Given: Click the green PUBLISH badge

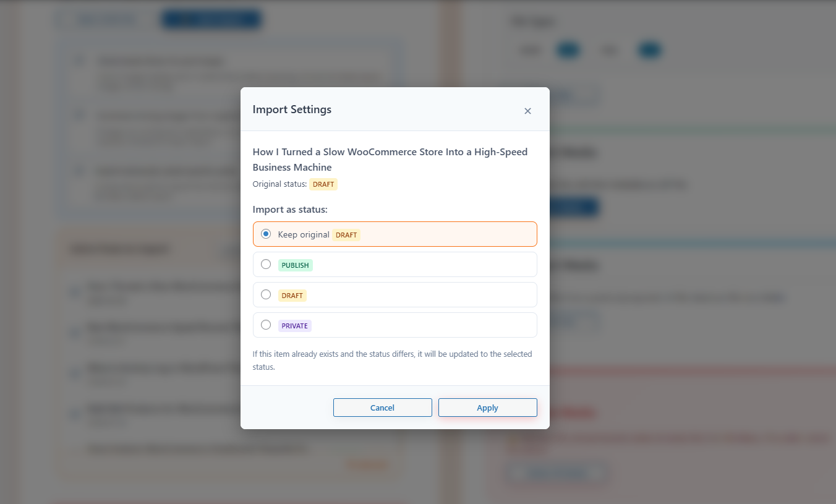Looking at the screenshot, I should 295,265.
